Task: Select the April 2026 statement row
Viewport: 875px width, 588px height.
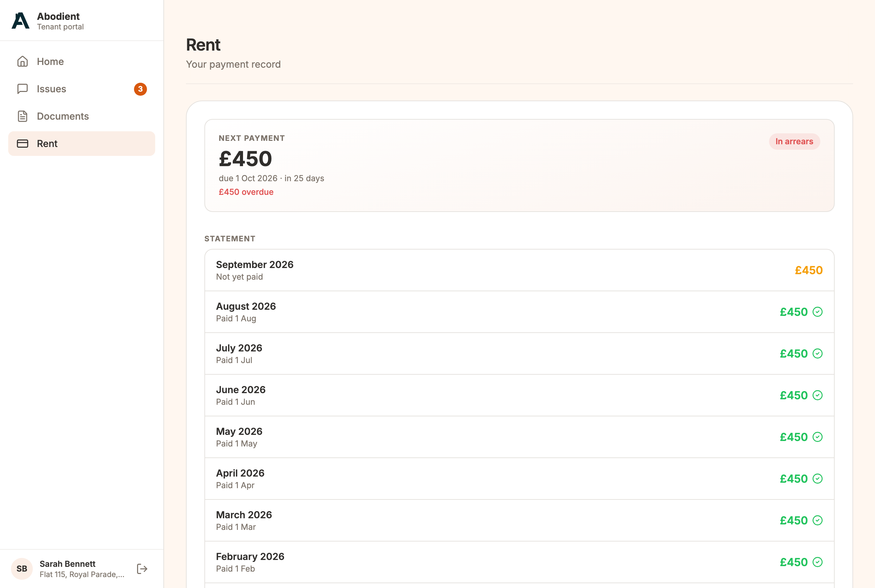Action: (519, 479)
